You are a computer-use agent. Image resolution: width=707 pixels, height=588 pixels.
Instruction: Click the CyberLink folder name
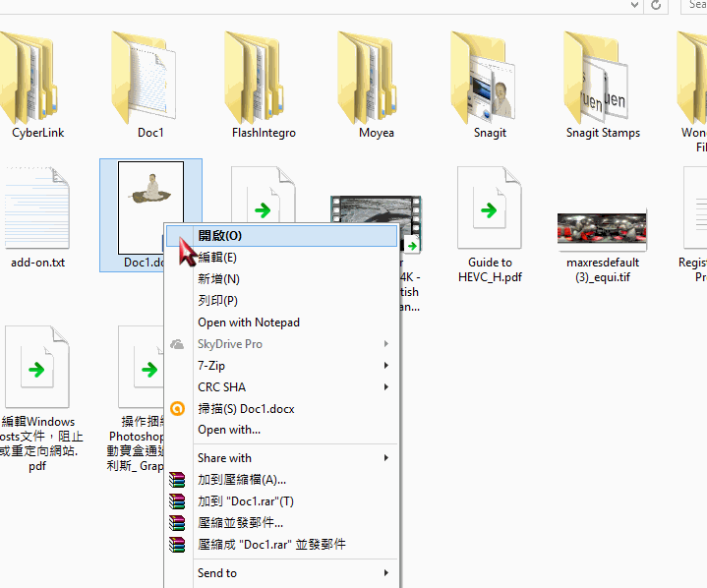[x=38, y=133]
